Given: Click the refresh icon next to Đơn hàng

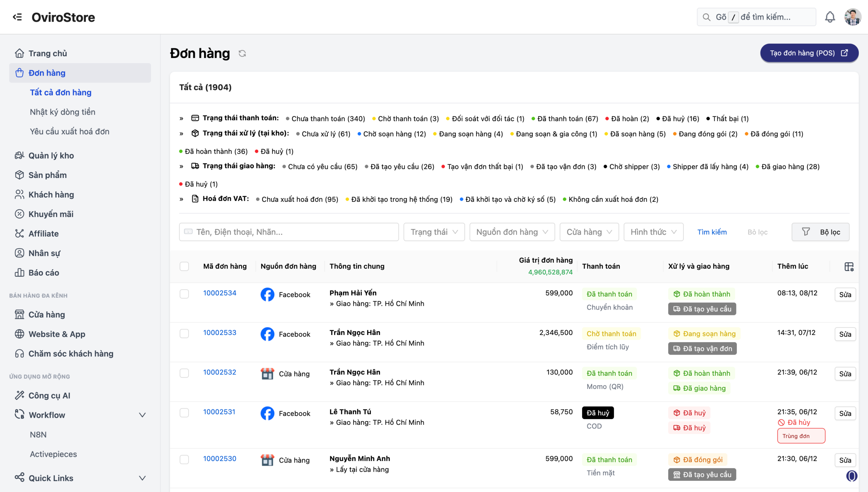Looking at the screenshot, I should (242, 53).
